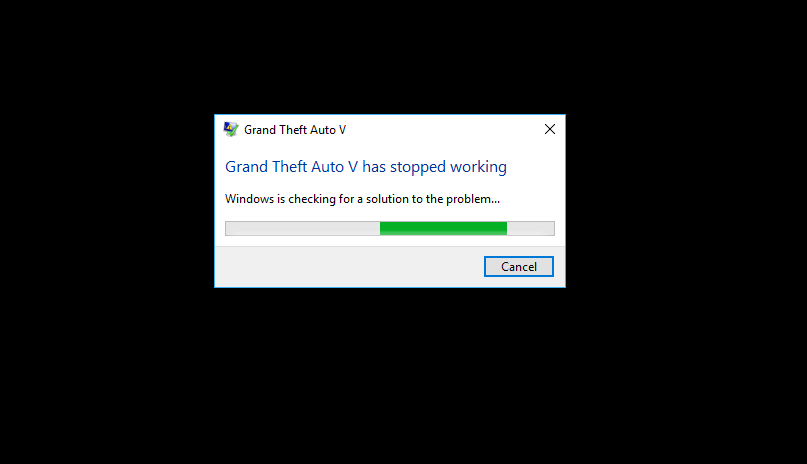Image resolution: width=807 pixels, height=464 pixels.
Task: Click the unfilled gray progress track after the green segment
Action: [531, 228]
